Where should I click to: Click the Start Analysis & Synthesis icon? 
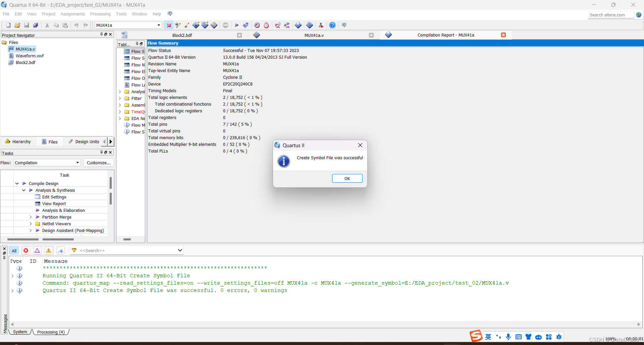tap(246, 25)
